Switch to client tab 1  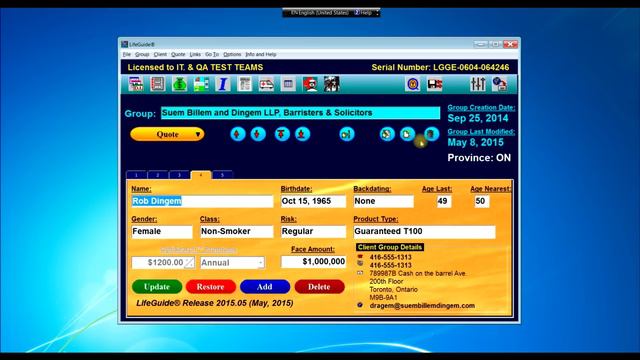click(136, 175)
